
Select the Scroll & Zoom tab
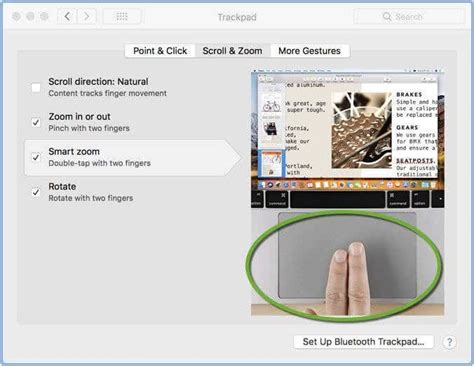pos(232,51)
